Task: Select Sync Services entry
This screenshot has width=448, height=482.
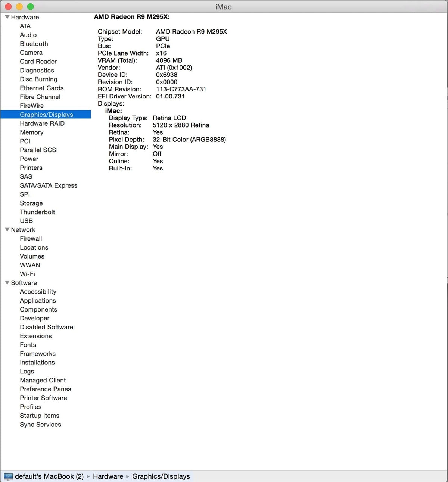Action: (x=41, y=425)
